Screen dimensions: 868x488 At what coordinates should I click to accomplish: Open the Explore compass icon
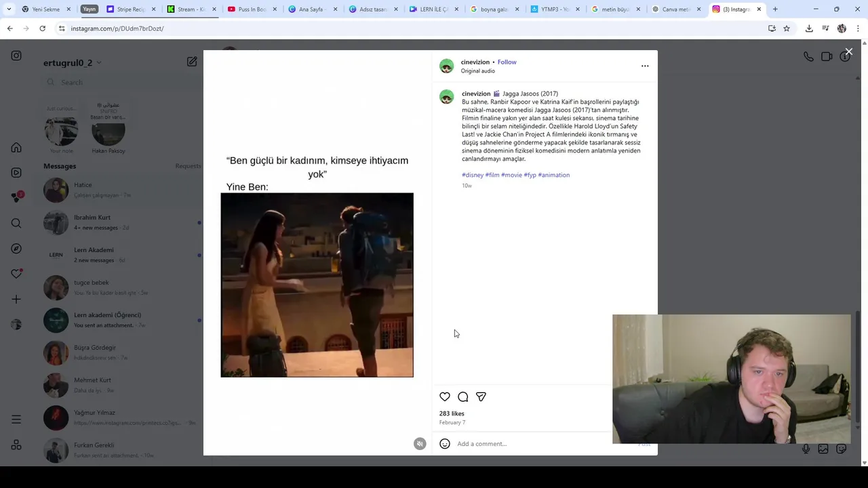click(16, 249)
